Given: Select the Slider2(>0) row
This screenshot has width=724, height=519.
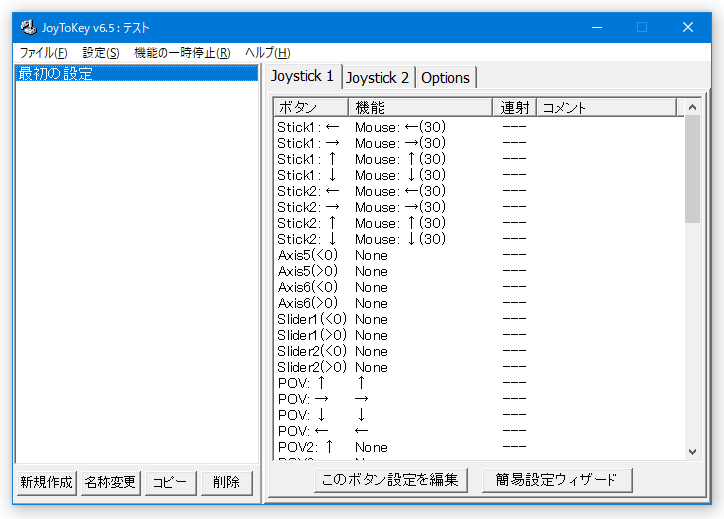Looking at the screenshot, I should coord(479,367).
